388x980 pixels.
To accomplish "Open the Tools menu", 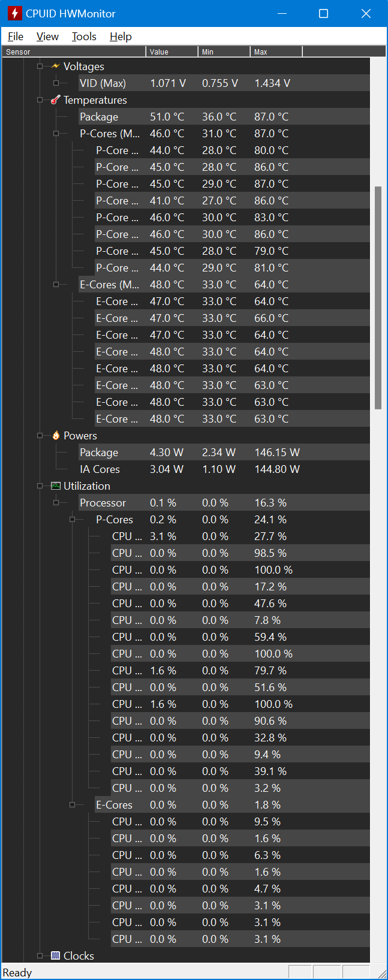I will pos(84,37).
